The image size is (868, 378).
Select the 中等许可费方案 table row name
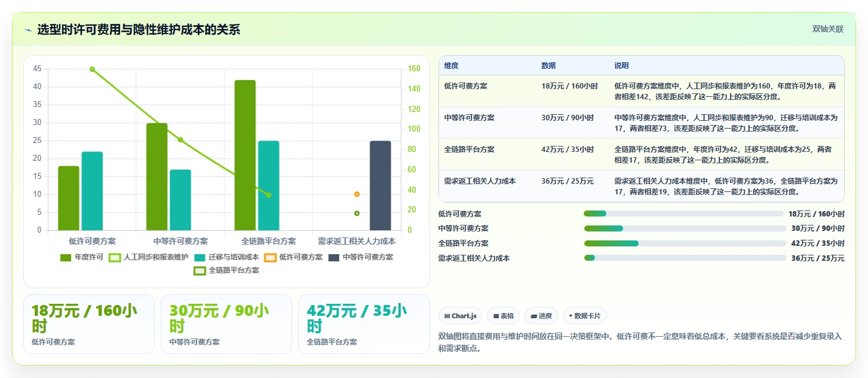(469, 118)
